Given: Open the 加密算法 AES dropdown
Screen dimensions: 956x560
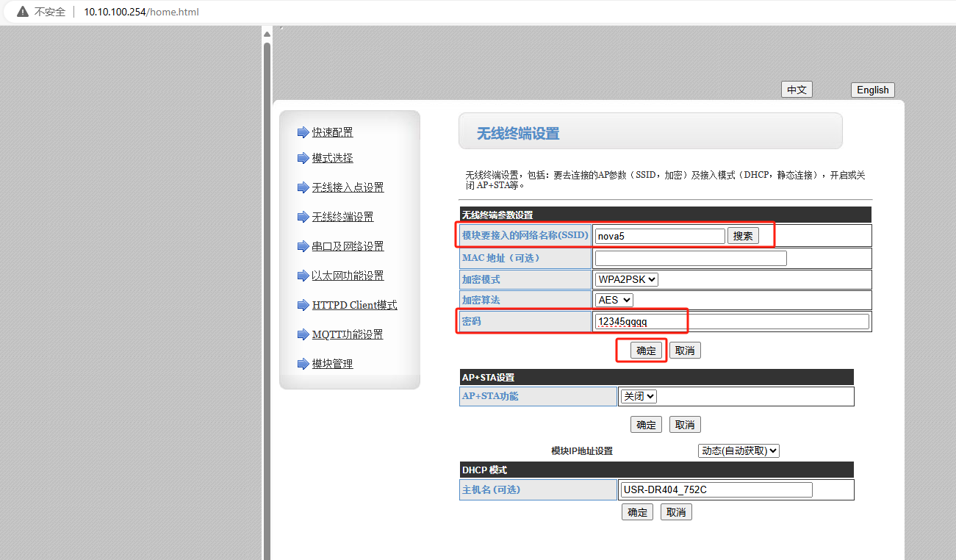Looking at the screenshot, I should (x=614, y=300).
